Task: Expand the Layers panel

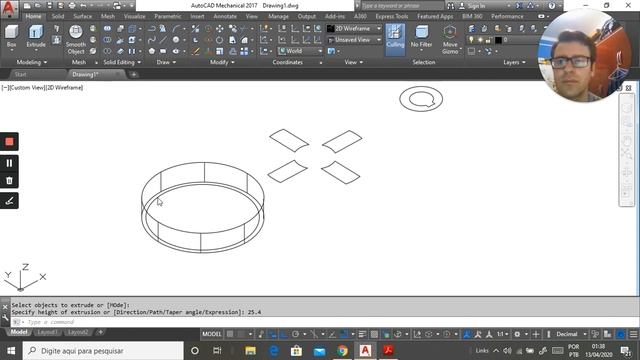Action: [x=514, y=62]
